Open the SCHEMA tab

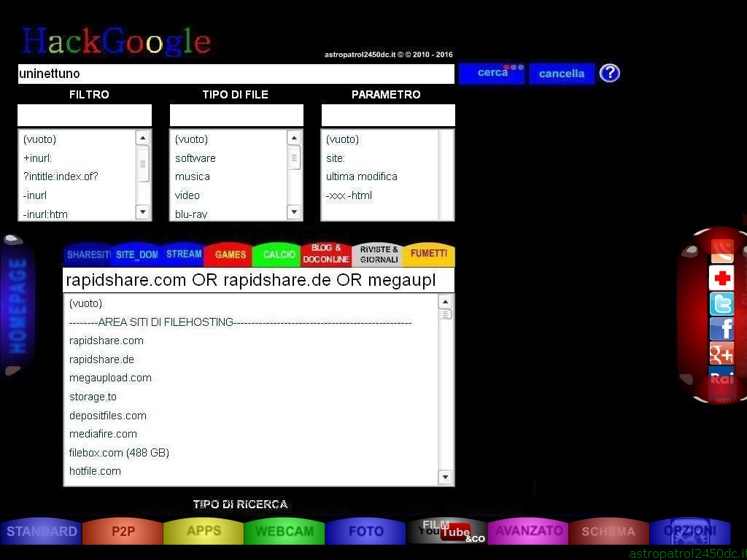click(x=609, y=531)
